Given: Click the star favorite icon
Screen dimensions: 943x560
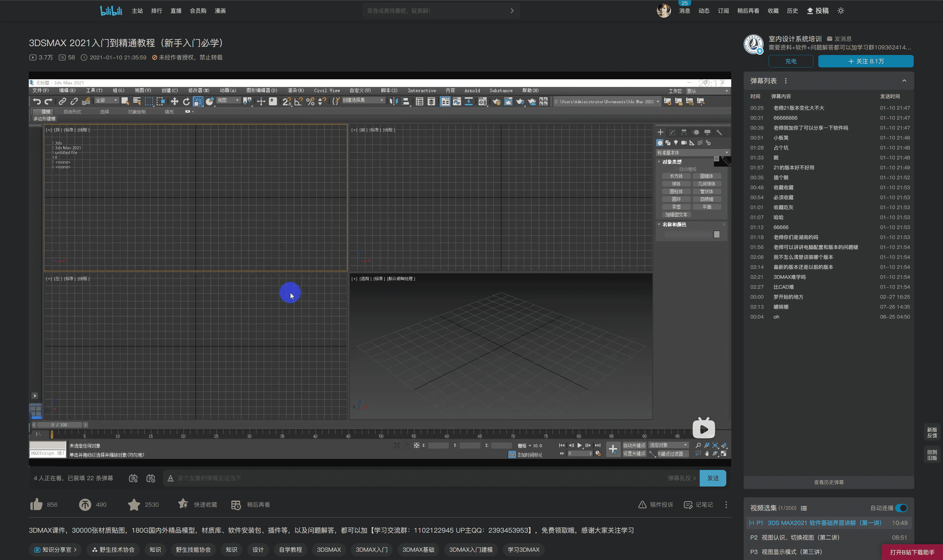Looking at the screenshot, I should 134,504.
